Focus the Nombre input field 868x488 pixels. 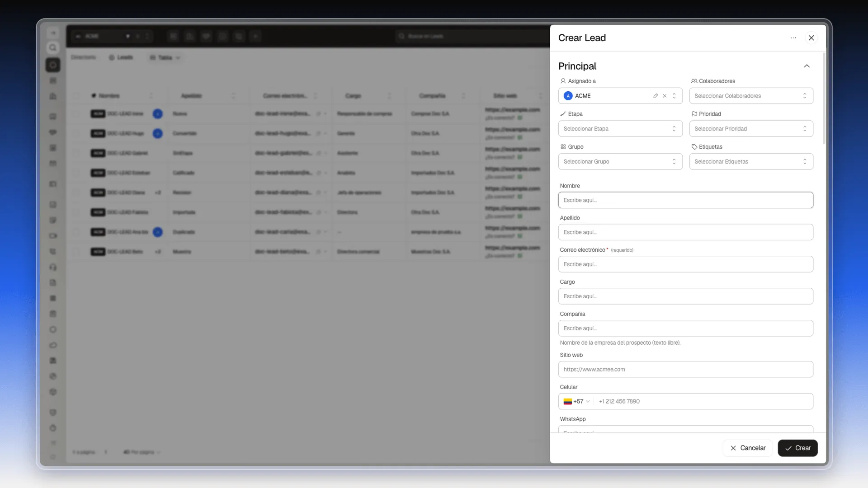[x=685, y=200]
